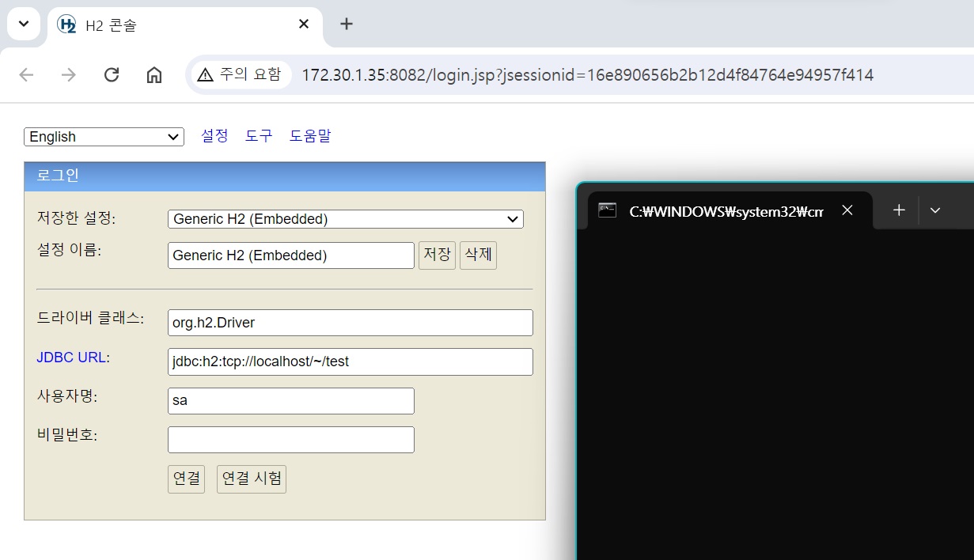
Task: Click the 저장 button
Action: 437,255
